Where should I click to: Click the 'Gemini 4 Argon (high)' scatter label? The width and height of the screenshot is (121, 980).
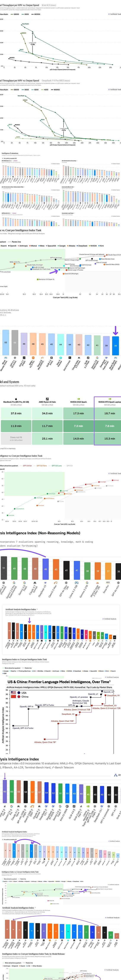(72, 260)
